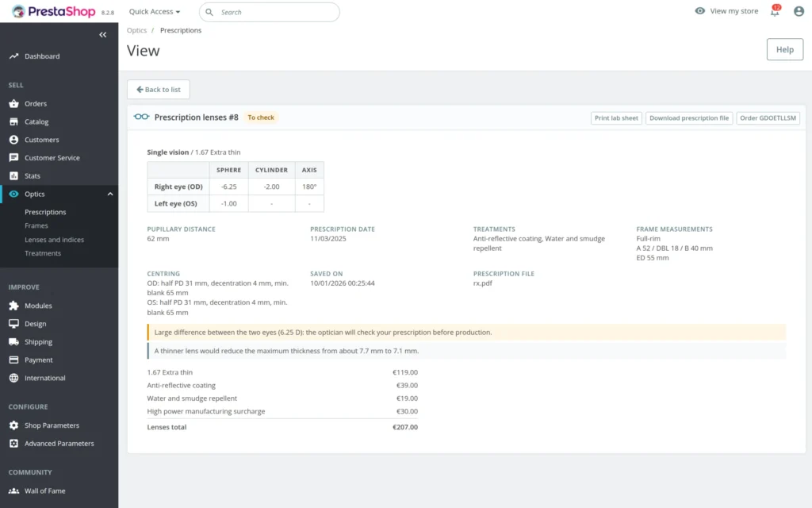Screen dimensions: 812x508
Task: Click the Advanced Parameters gear icon
Action: [14, 444]
